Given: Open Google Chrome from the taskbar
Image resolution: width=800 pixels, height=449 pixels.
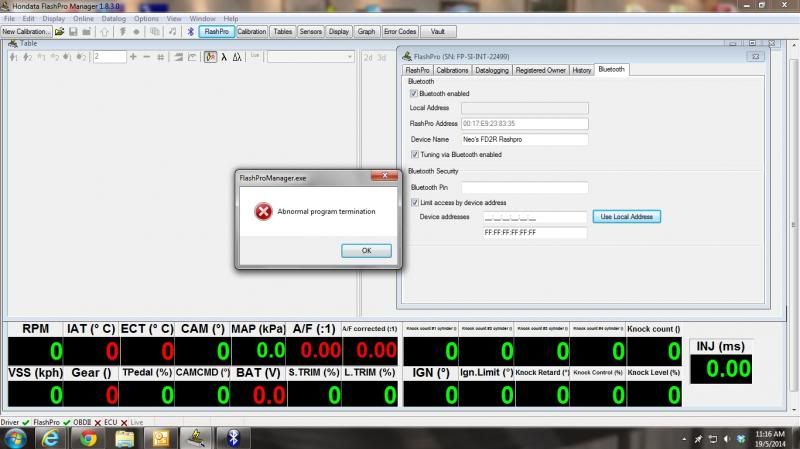Looking at the screenshot, I should [x=89, y=437].
